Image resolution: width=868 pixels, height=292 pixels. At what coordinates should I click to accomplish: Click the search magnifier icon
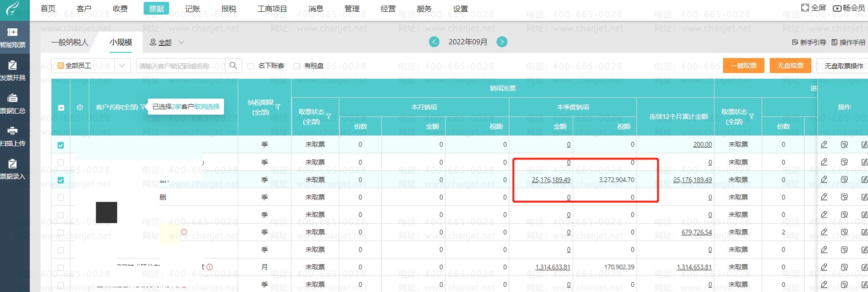point(233,66)
